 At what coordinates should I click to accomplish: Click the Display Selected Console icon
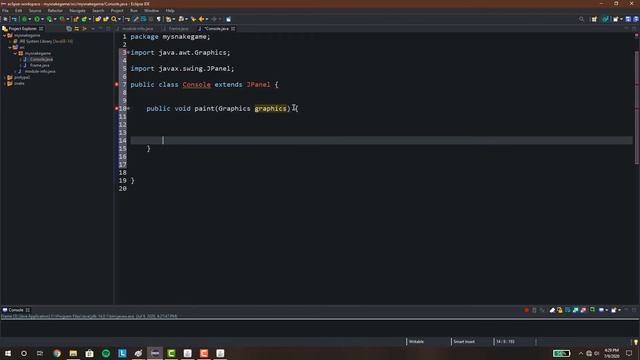tap(602, 310)
